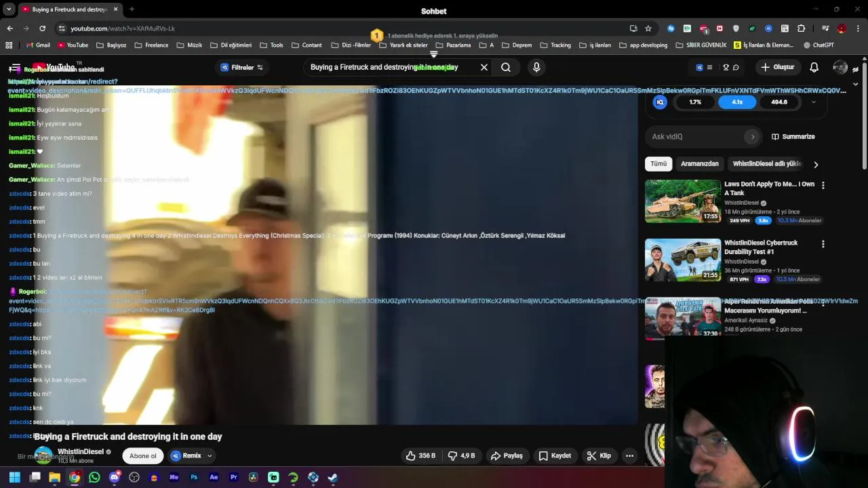Go back with the browser back arrow
The width and height of the screenshot is (868, 488).
(9, 28)
